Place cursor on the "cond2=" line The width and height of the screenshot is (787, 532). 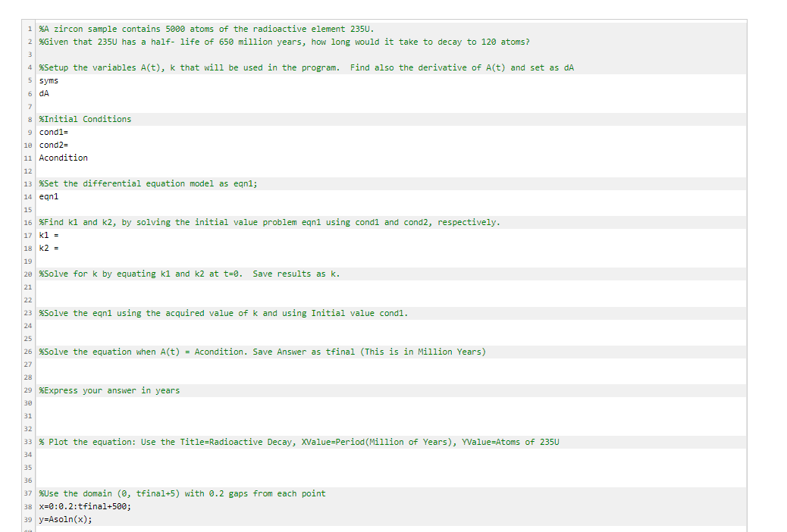click(x=54, y=145)
